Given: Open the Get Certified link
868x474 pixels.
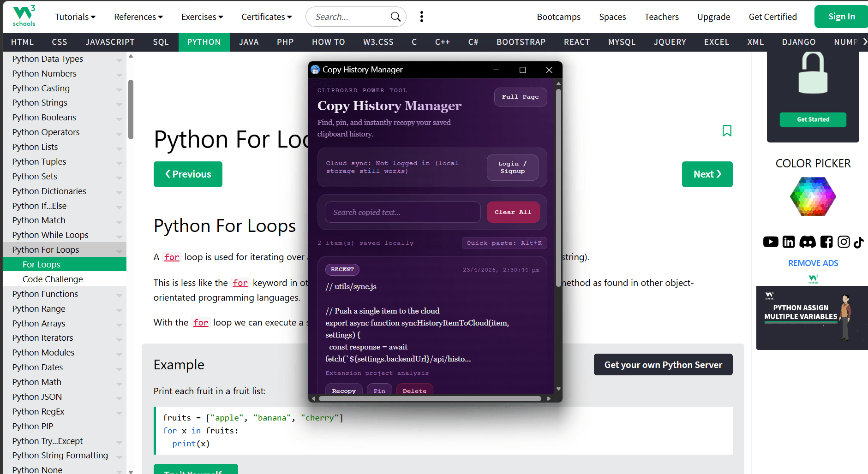Looking at the screenshot, I should (x=772, y=17).
